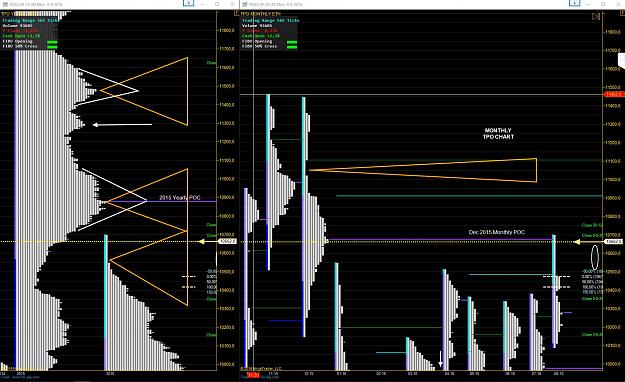Click the link 'L' button in the right window title bar
625x382 pixels.
(574, 3)
